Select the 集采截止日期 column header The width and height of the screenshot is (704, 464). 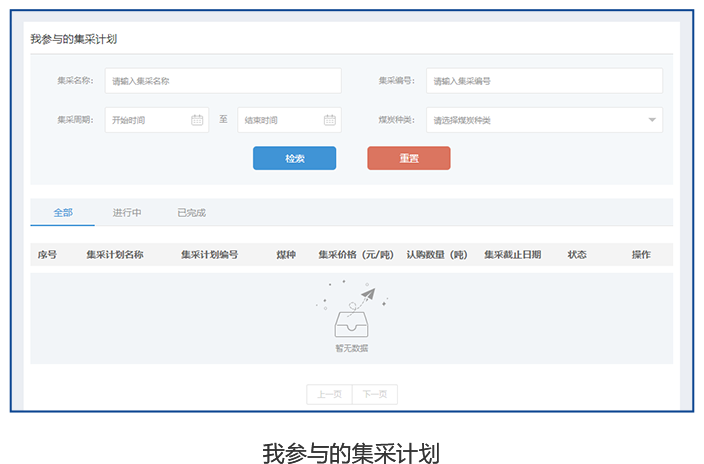pos(512,255)
